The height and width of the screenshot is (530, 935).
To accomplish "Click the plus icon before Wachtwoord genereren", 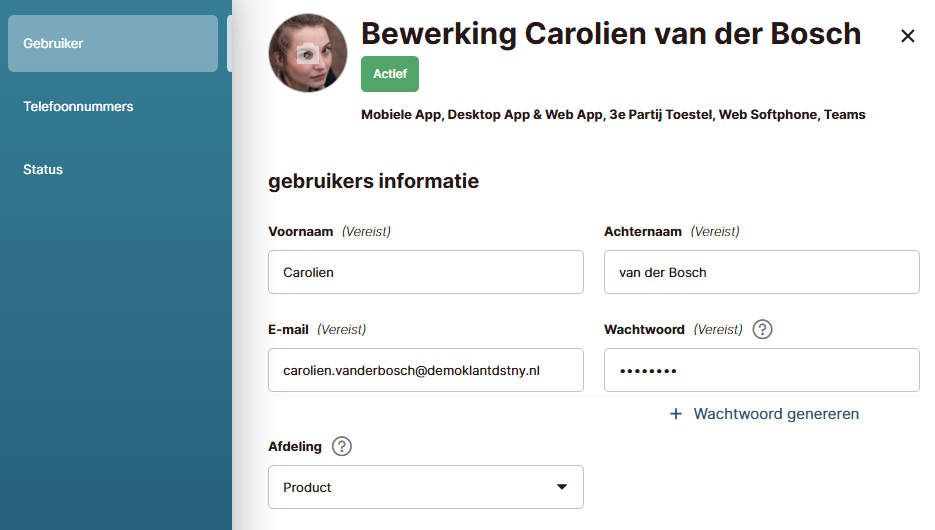I will click(x=676, y=414).
